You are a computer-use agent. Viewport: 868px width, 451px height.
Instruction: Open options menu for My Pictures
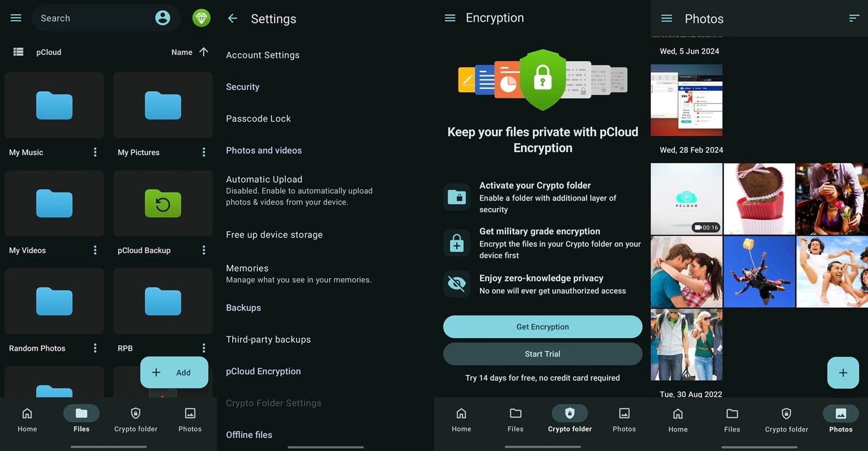(x=204, y=153)
